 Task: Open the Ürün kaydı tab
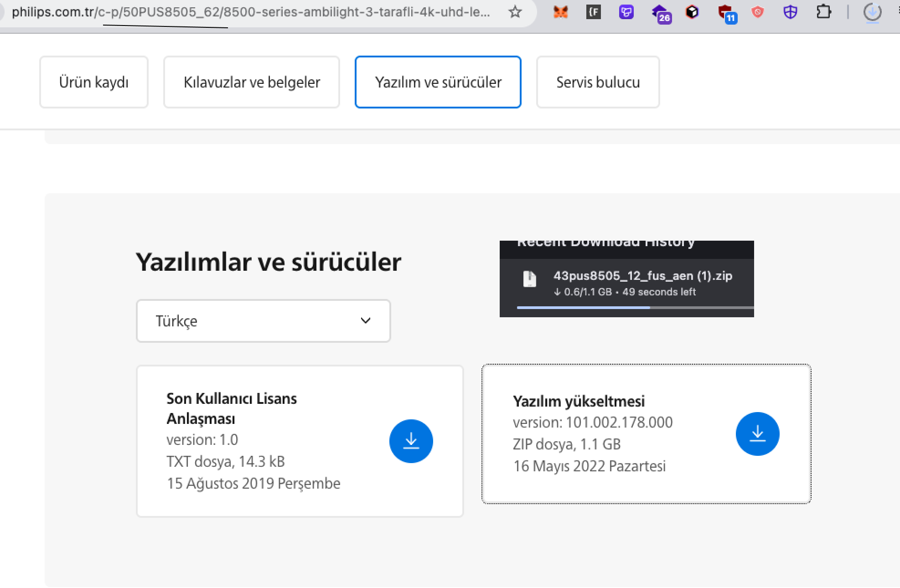pyautogui.click(x=94, y=82)
